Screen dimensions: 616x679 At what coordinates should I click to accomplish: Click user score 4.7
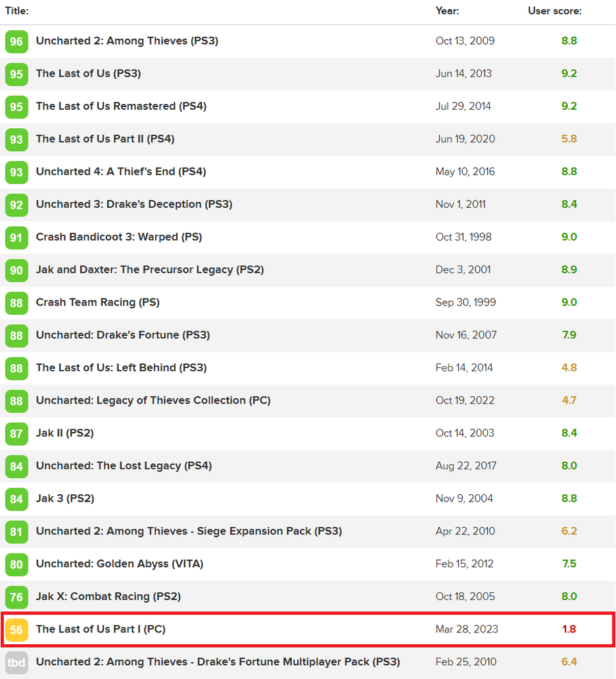569,400
